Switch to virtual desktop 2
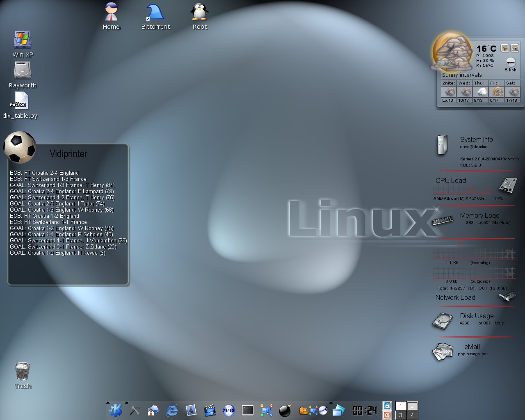The width and height of the screenshot is (525, 420). (x=412, y=406)
